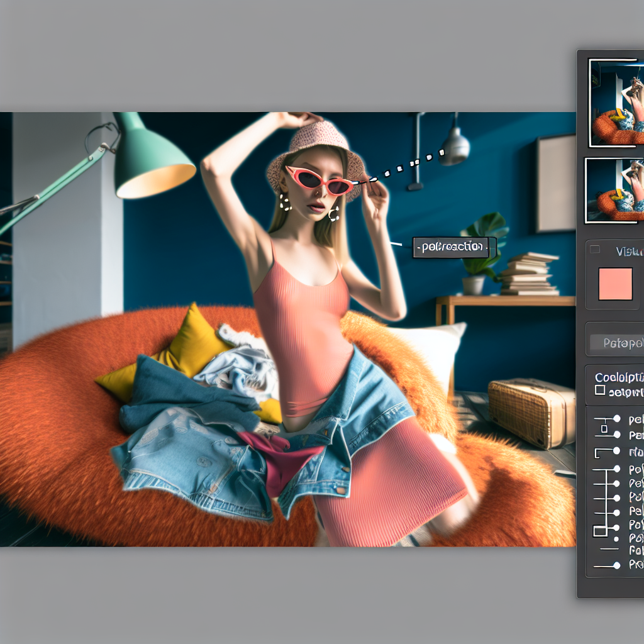Click the pelreaction tooltip label on the canvas
Image resolution: width=644 pixels, height=644 pixels.
(x=451, y=247)
